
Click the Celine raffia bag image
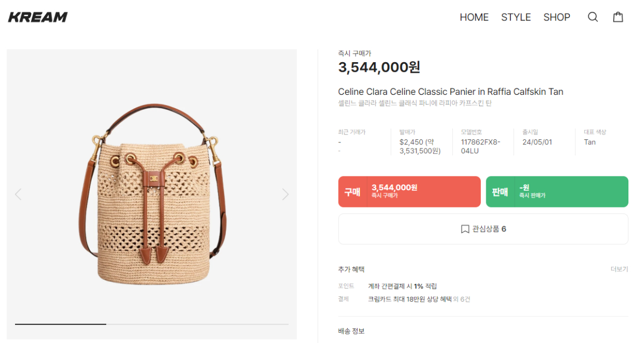pyautogui.click(x=151, y=194)
